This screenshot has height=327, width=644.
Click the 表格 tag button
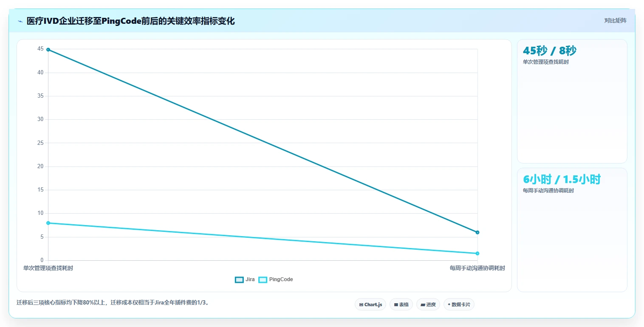[x=401, y=304]
